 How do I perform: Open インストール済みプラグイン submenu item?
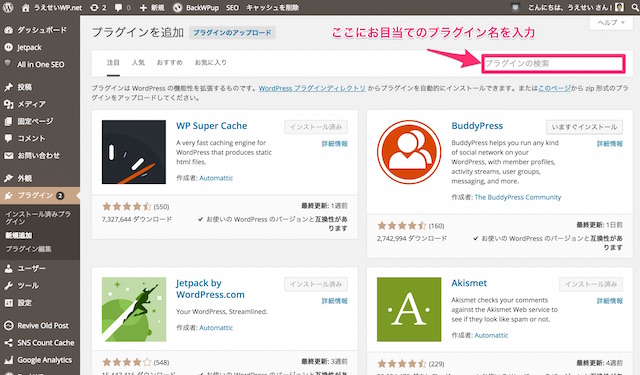(38, 217)
